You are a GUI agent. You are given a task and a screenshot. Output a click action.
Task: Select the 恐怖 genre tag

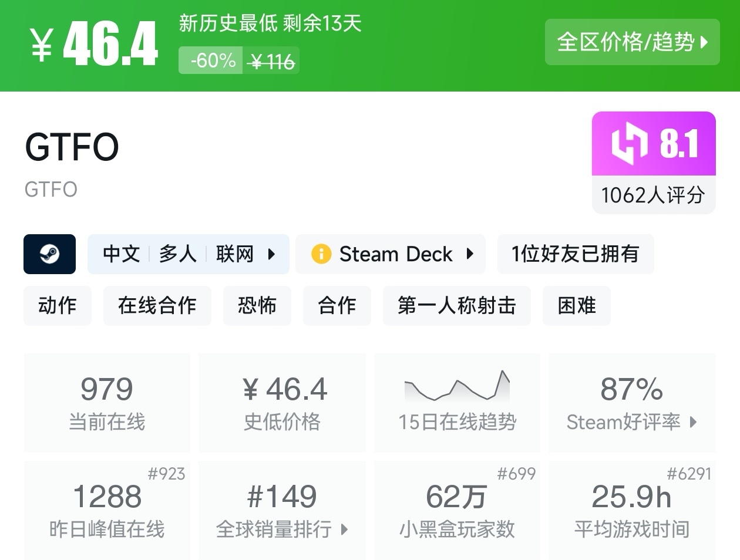(257, 306)
